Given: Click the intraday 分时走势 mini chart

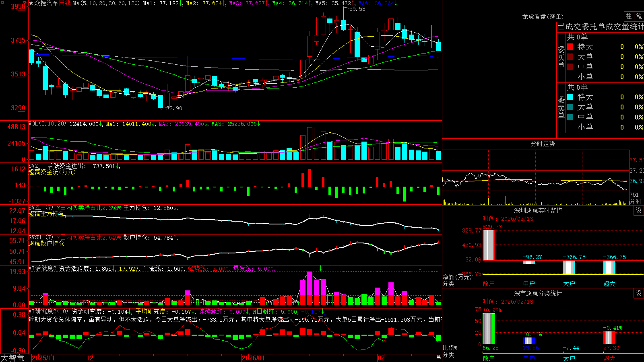Looking at the screenshot, I should pos(536,177).
